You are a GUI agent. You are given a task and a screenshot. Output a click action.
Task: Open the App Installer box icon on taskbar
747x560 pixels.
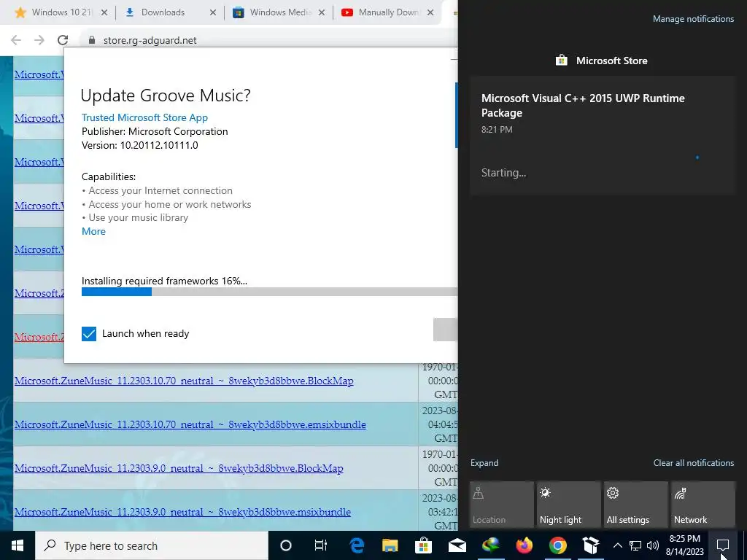pos(591,545)
